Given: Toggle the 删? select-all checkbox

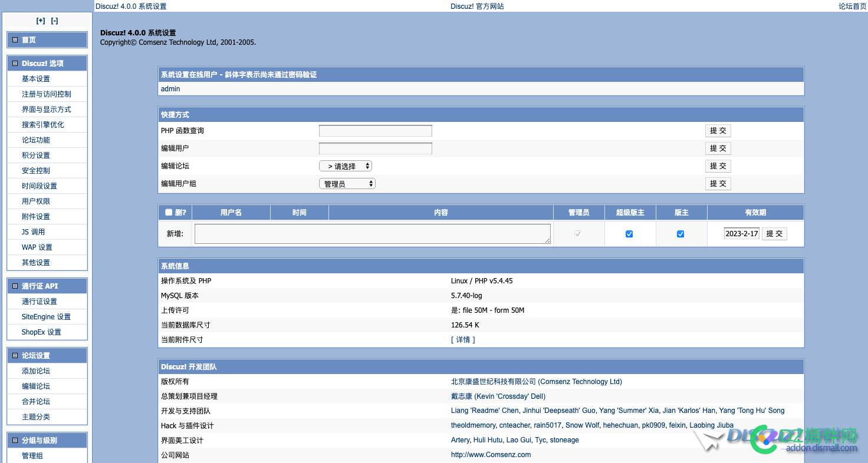Looking at the screenshot, I should click(169, 213).
